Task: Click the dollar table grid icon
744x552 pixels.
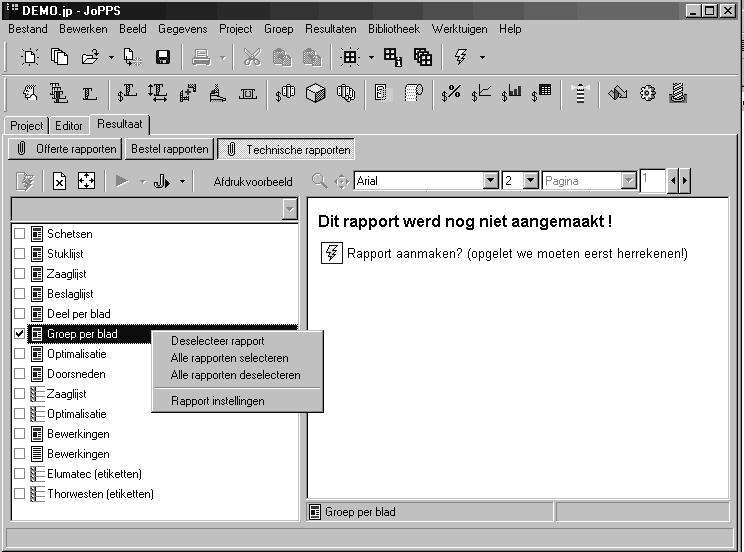Action: tap(541, 93)
